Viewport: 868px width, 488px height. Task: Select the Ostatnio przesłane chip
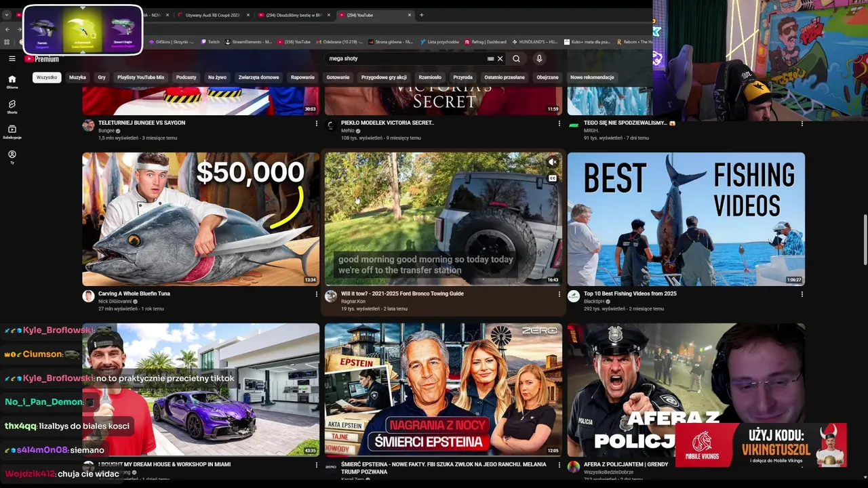coord(505,77)
